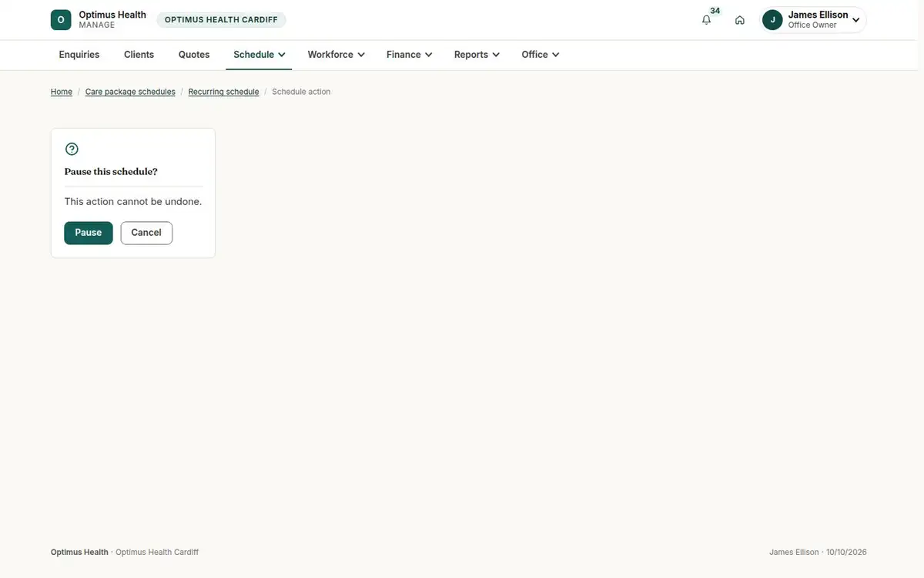Follow the Home breadcrumb link
The height and width of the screenshot is (578, 924).
(x=62, y=92)
